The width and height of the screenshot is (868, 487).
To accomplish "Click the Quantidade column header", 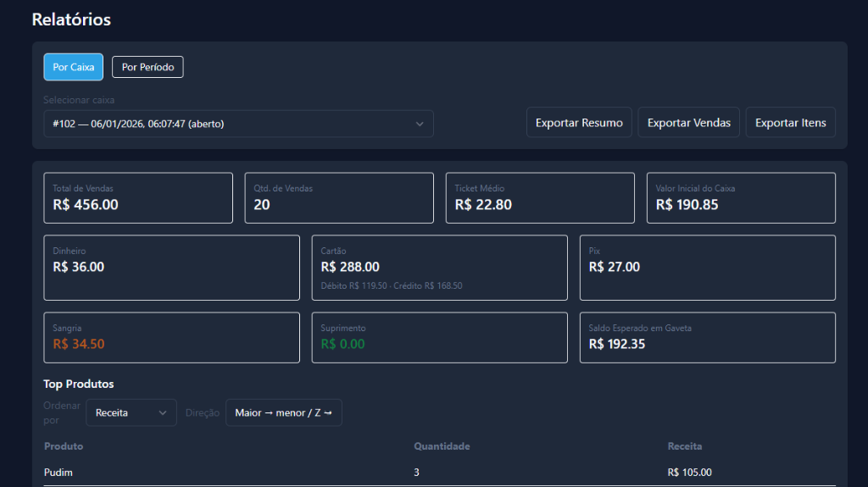I will pos(442,446).
